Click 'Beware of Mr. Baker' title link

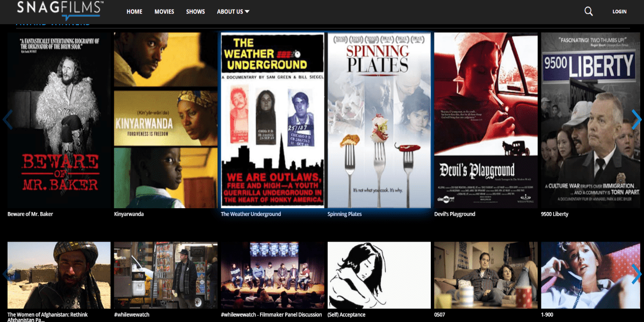(30, 214)
